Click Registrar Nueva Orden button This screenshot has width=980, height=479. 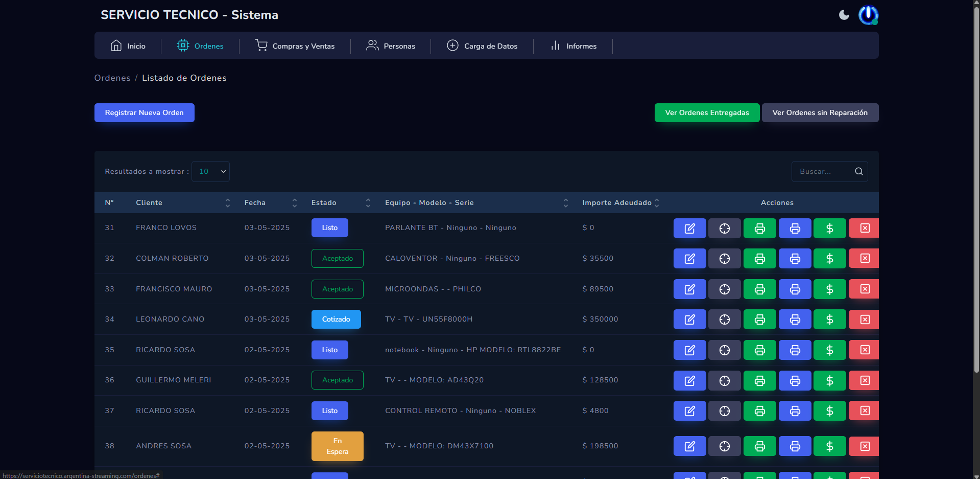(144, 113)
